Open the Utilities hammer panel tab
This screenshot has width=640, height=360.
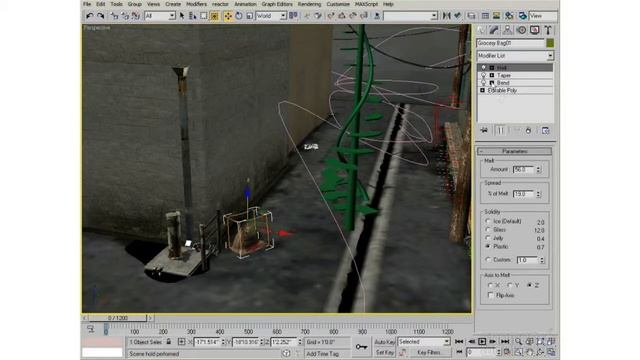[548, 30]
